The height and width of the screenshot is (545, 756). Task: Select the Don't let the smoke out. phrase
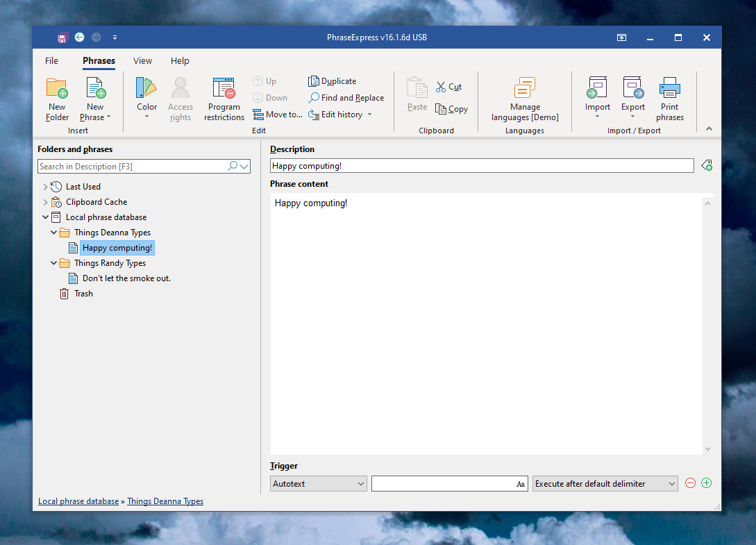pos(126,278)
